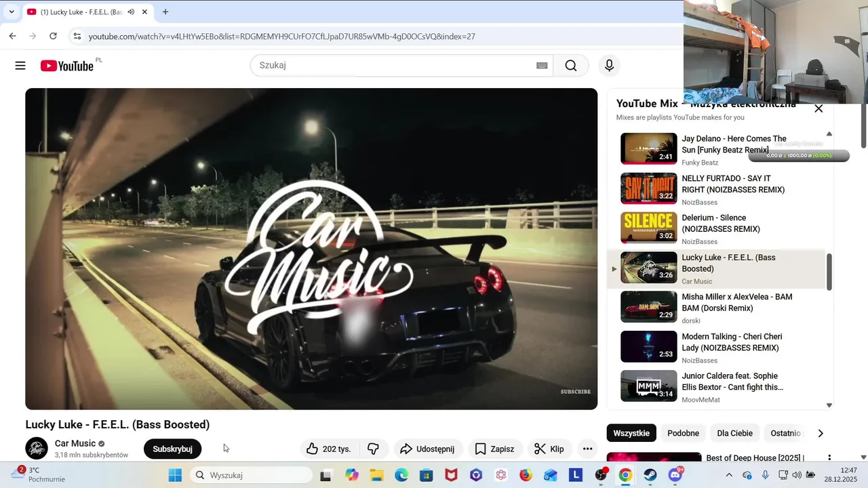Open site information icon in address bar

[77, 36]
